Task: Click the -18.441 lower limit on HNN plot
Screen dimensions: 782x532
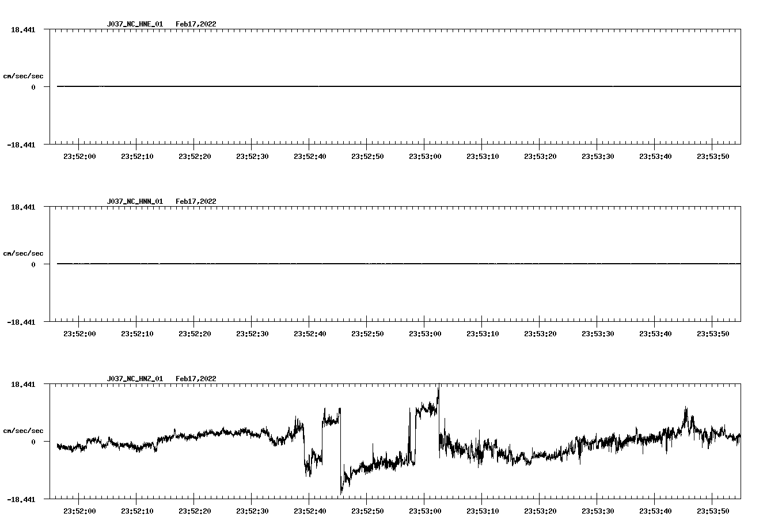Action: (x=21, y=322)
